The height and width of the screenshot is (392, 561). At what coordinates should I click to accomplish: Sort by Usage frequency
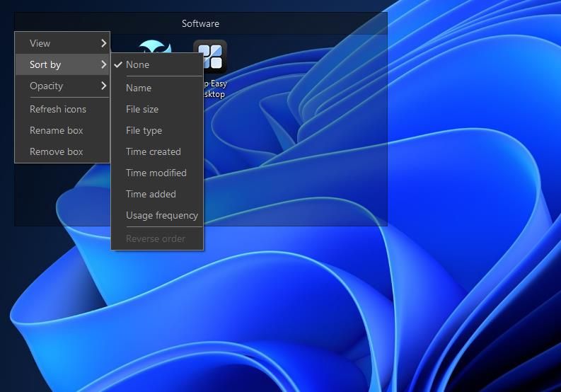[x=158, y=216]
